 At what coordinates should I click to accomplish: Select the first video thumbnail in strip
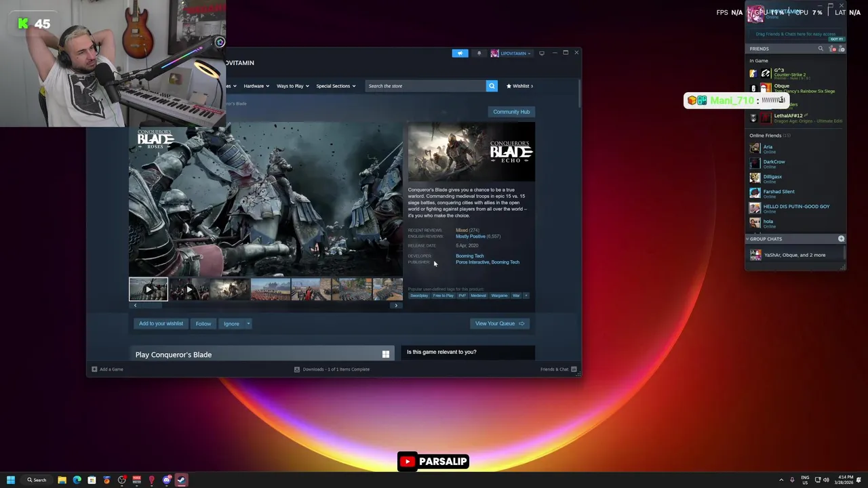[149, 289]
